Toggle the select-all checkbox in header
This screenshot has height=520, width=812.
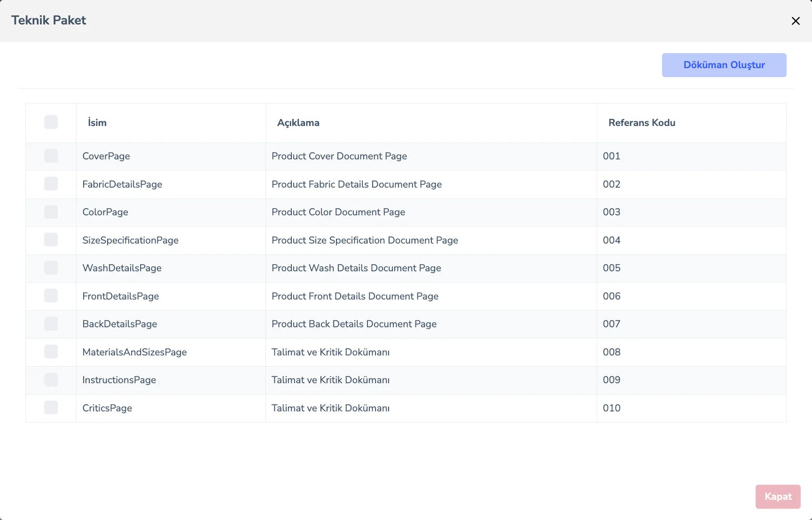(x=51, y=122)
